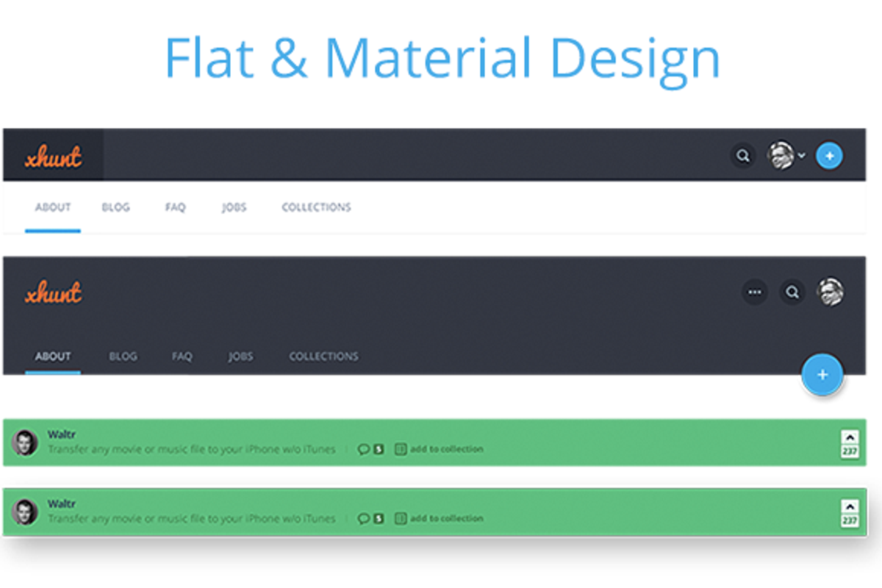Upvote Waltr in the first green card
This screenshot has width=882, height=588.
[x=850, y=437]
